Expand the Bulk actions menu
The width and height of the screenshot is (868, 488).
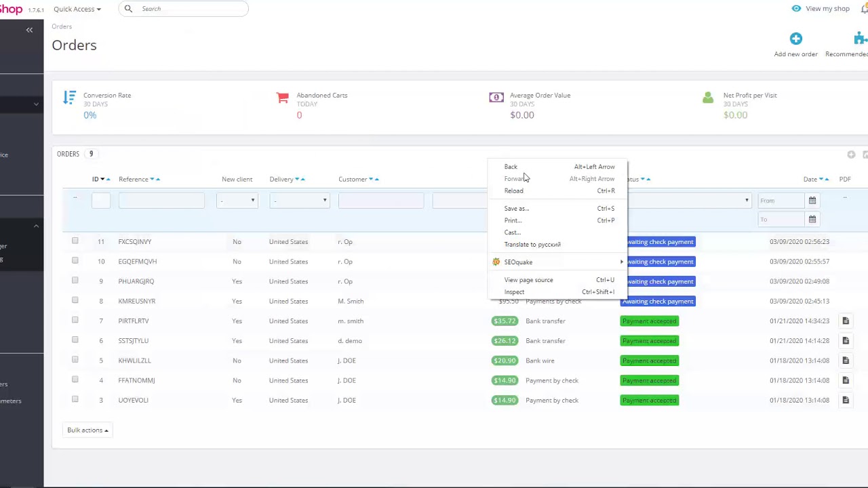coord(87,430)
